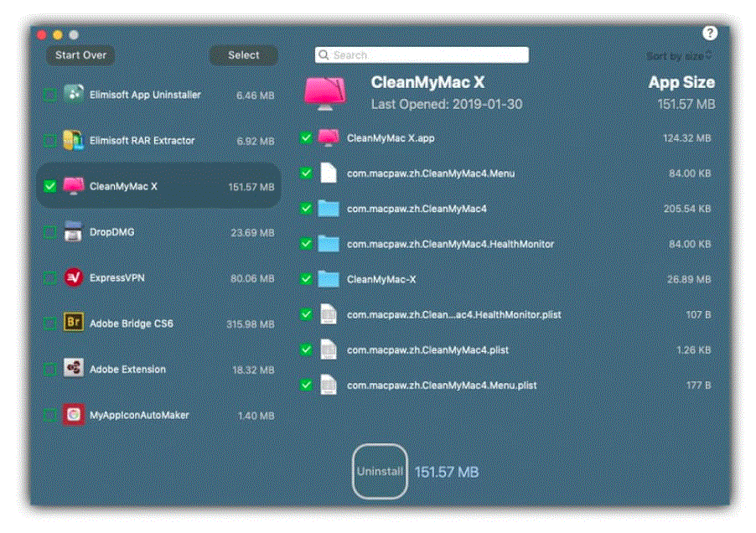Click the CleanMyMac X icon in app list
The image size is (756, 533).
coord(73,186)
